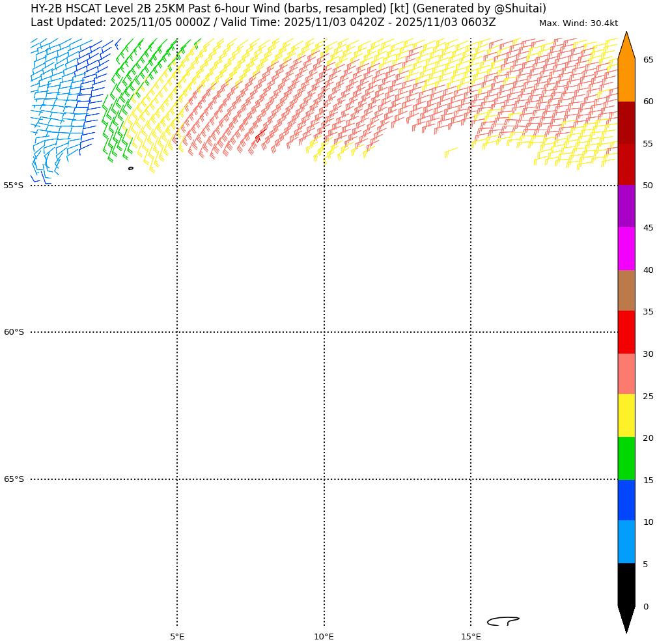Click the coastline outline near the bottom edge
Screen dimensions: 657x644
point(503,621)
